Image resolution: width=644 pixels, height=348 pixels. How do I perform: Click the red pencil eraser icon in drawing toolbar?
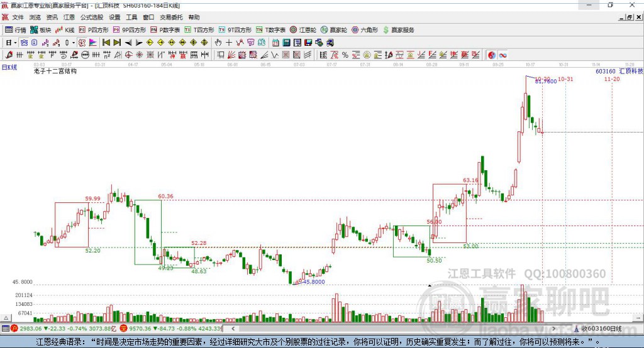pos(9,55)
